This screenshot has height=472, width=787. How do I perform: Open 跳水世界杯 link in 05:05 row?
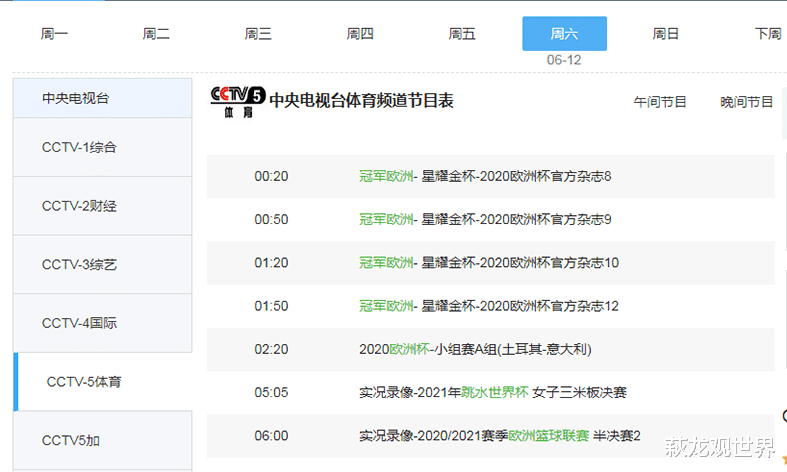pyautogui.click(x=495, y=392)
